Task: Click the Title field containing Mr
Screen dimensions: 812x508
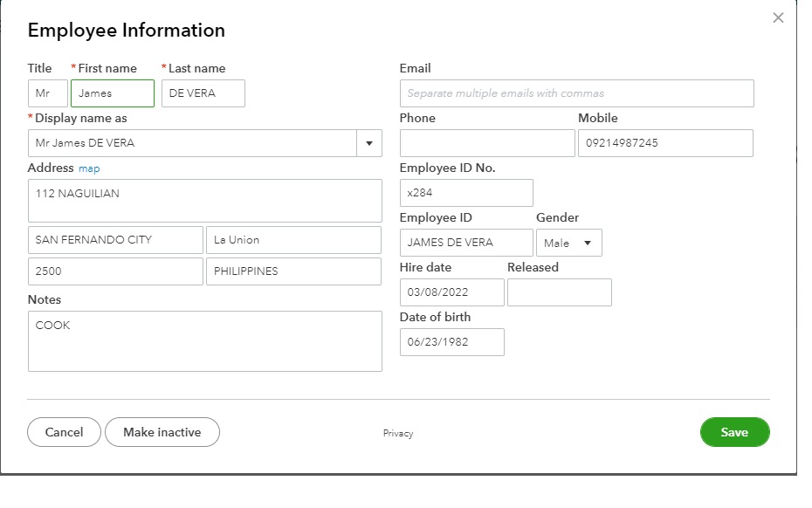Action: [x=47, y=93]
